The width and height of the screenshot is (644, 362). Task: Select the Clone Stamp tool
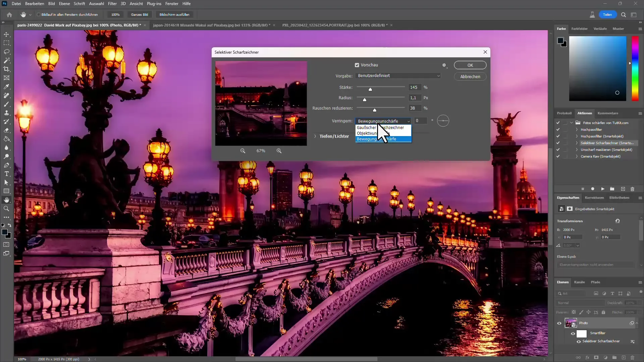tap(6, 113)
